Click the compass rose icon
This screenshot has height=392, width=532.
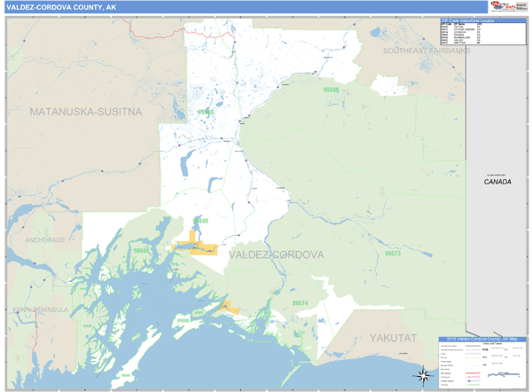[x=423, y=373]
